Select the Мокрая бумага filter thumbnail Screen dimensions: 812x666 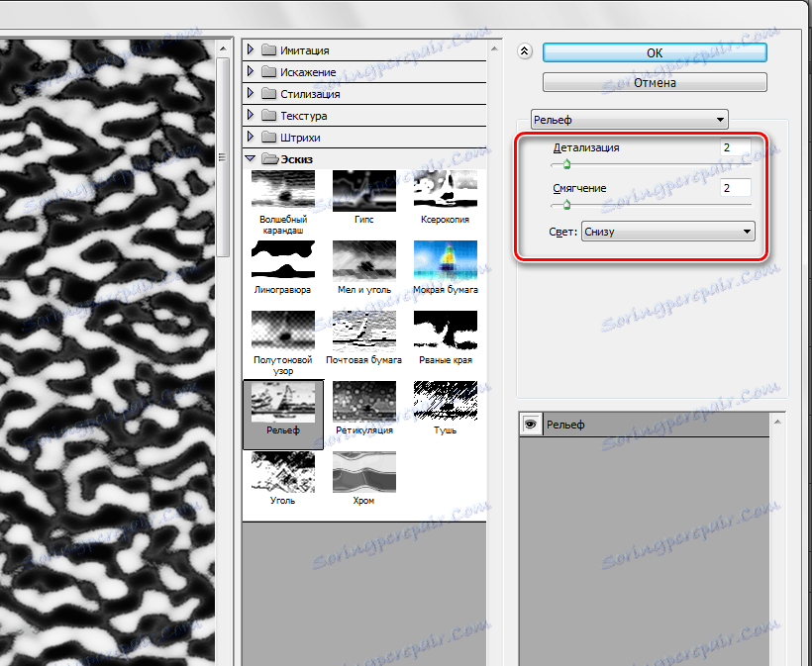[x=446, y=261]
